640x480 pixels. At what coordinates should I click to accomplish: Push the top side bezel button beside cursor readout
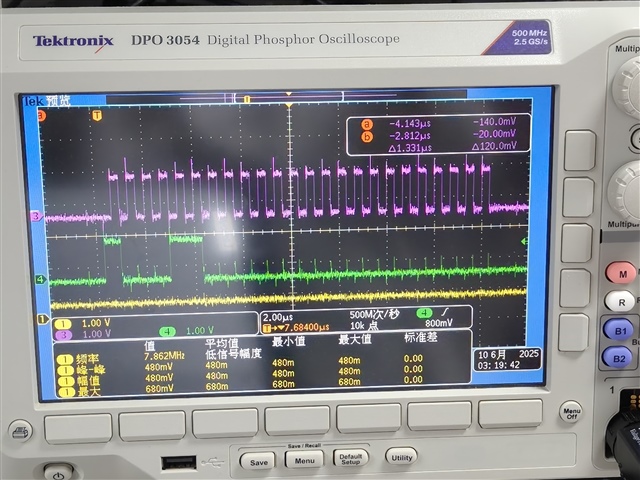(x=580, y=150)
